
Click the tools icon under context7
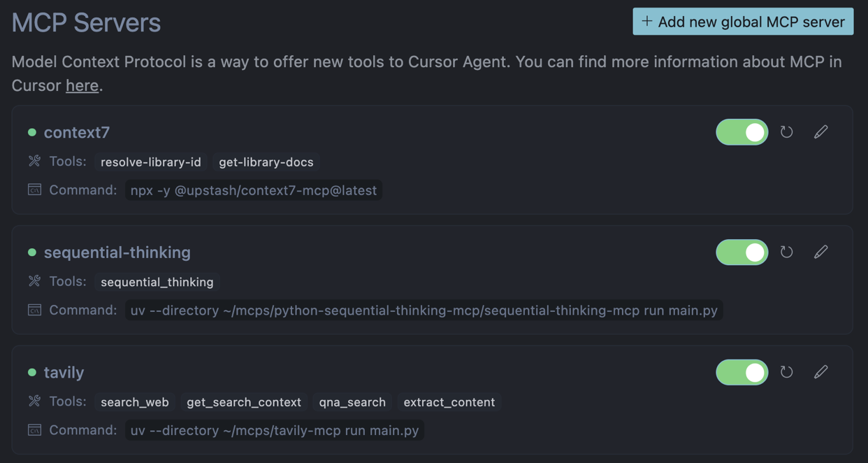coord(34,162)
